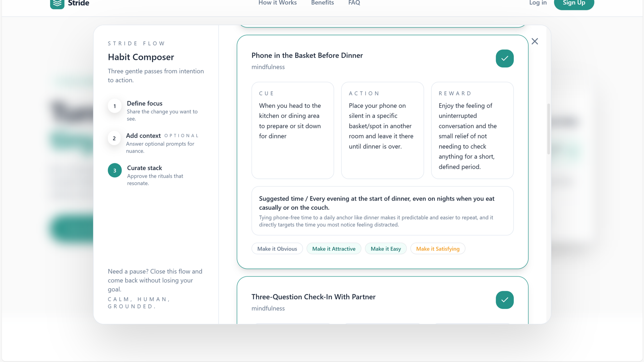The width and height of the screenshot is (644, 362).
Task: Select step 3 Curate stack circle
Action: [115, 171]
